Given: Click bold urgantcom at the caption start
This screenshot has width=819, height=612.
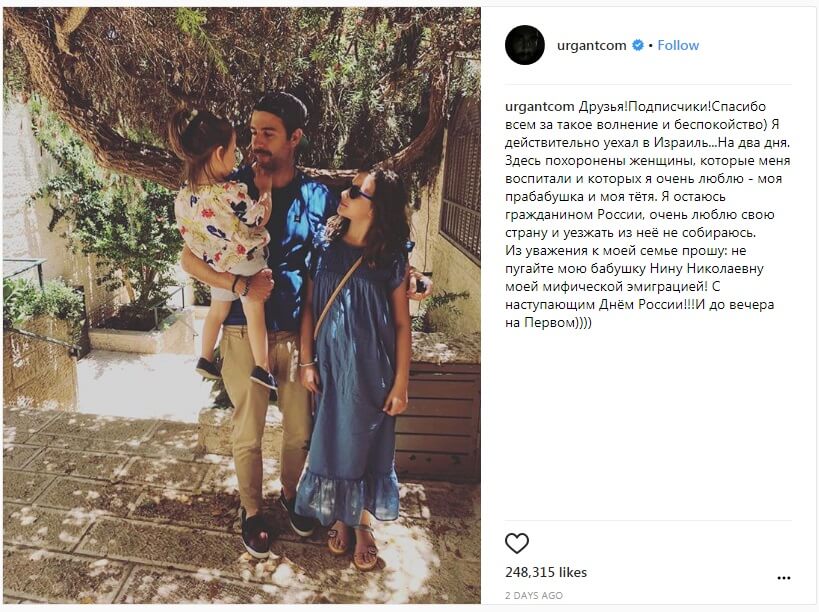Looking at the screenshot, I should pyautogui.click(x=540, y=107).
